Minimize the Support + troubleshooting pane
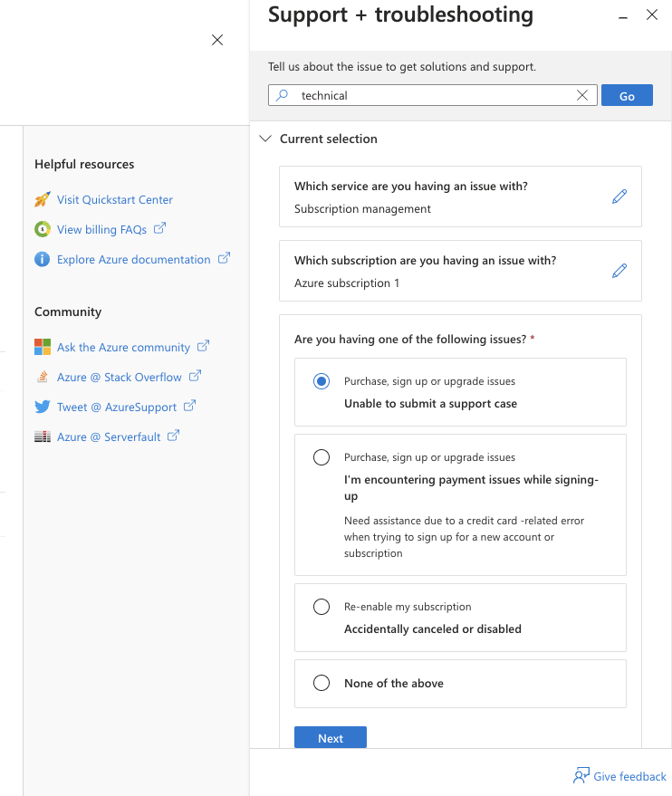The width and height of the screenshot is (672, 796). click(623, 18)
